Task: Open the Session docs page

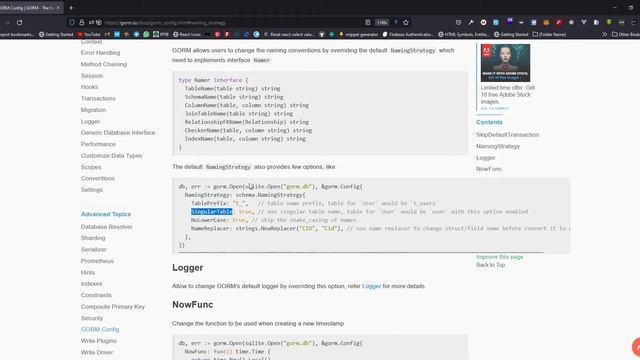Action: tap(91, 76)
